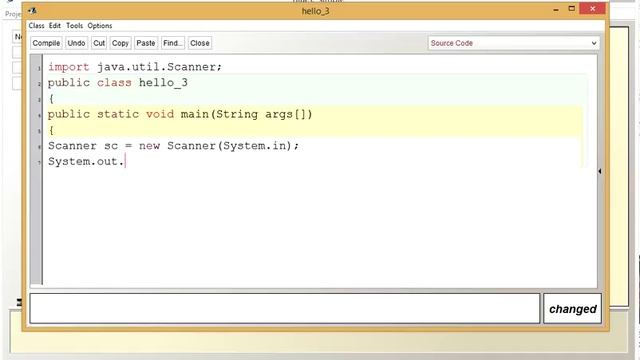Click line 1 'import java.util.Scanner;'

coord(135,67)
